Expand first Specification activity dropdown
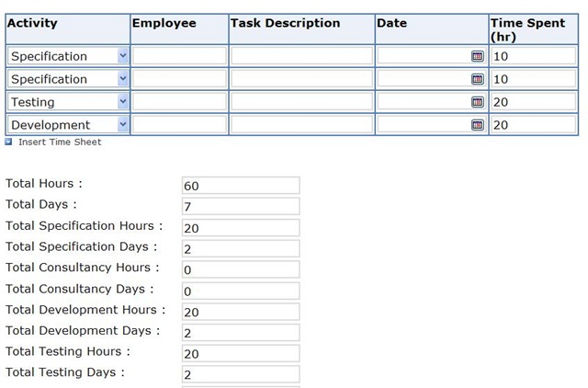Image resolution: width=588 pixels, height=388 pixels. coord(123,56)
